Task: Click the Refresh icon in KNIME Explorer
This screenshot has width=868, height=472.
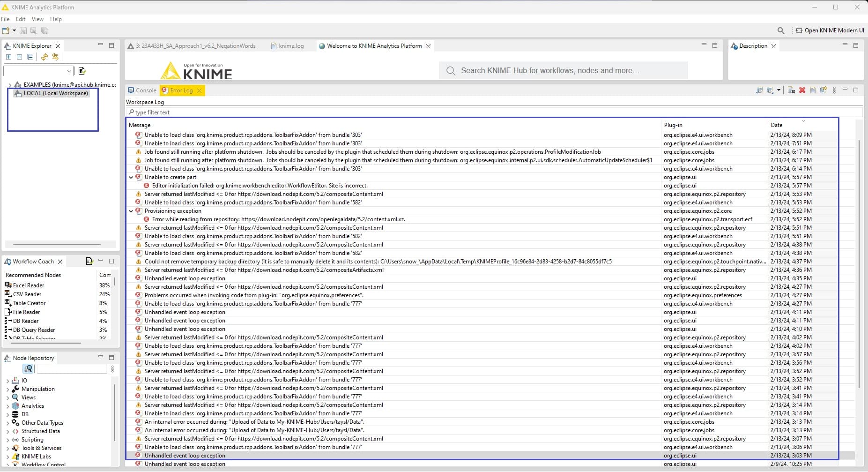Action: (45, 57)
